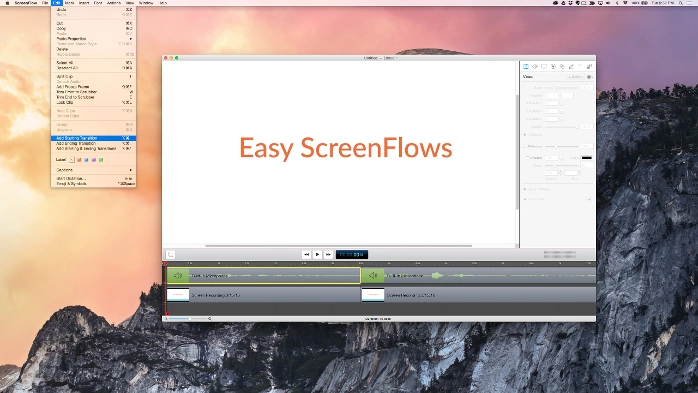Choose the orange label color in Edit menu
Screen dimensions: 698x393
coord(79,160)
